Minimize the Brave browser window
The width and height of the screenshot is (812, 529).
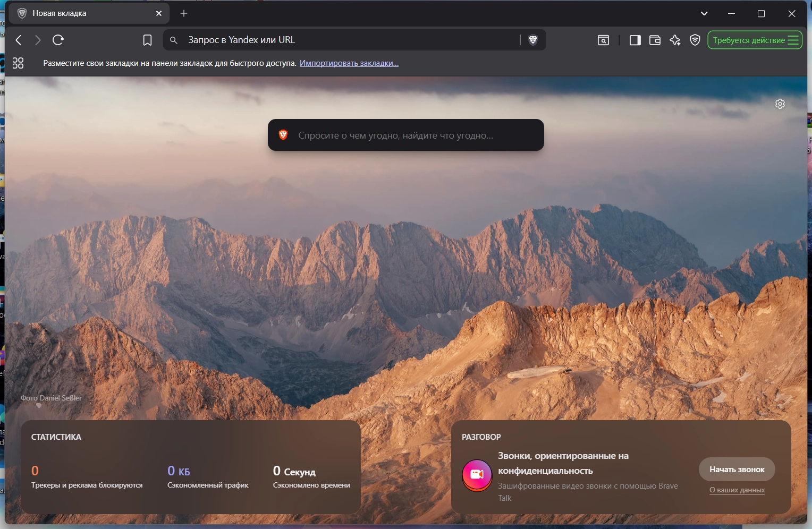click(732, 14)
